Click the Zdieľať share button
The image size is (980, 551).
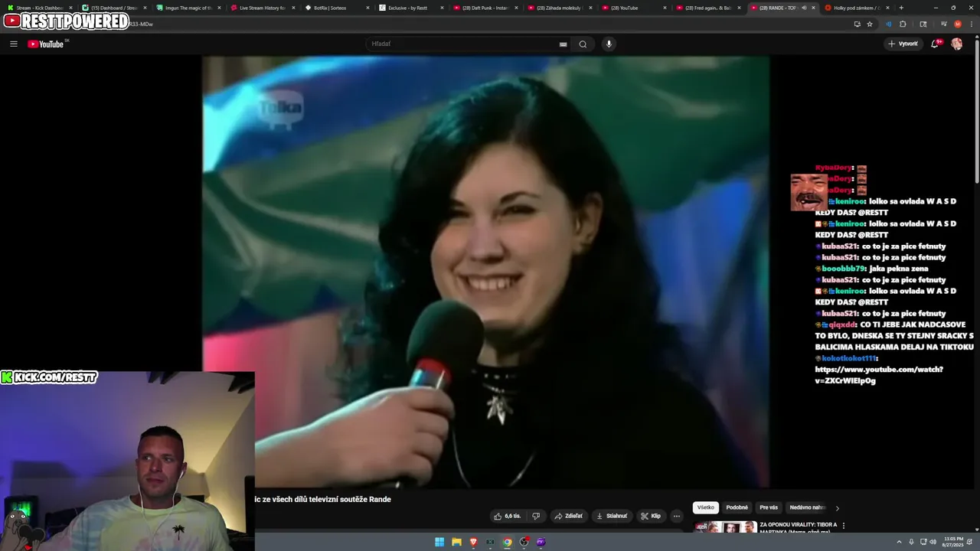coord(568,516)
